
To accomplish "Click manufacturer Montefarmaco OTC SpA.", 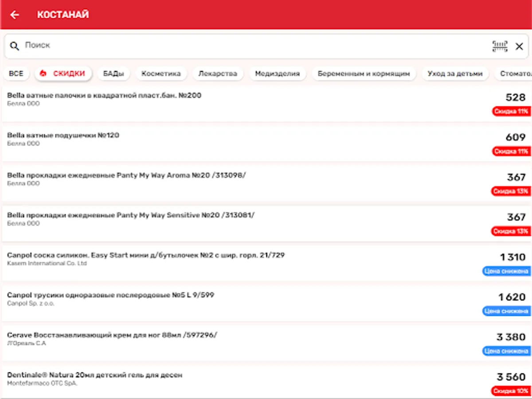I will pyautogui.click(x=43, y=383).
